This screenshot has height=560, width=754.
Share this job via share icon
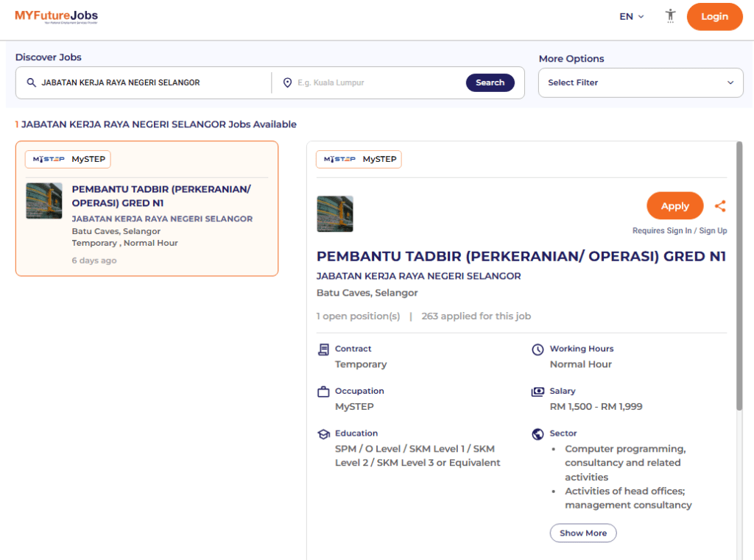pos(720,206)
